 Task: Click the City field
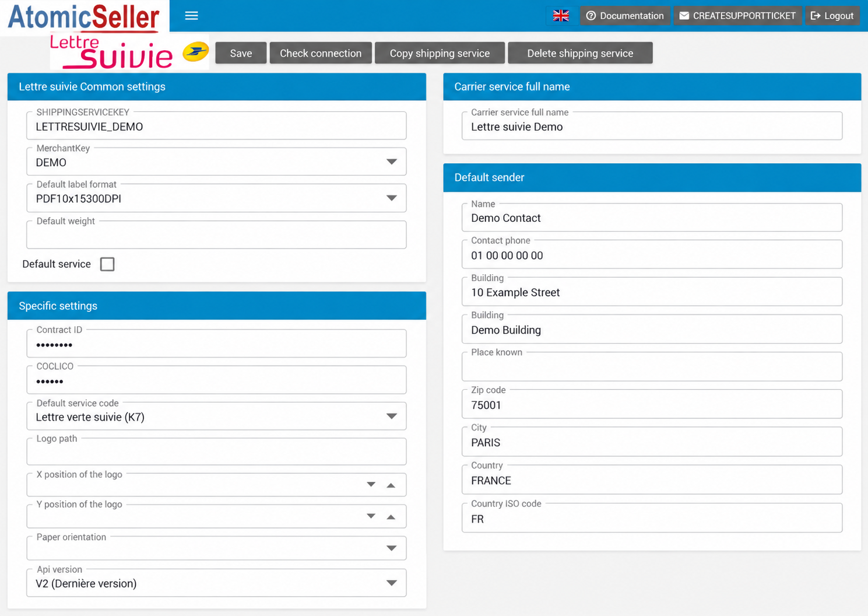point(652,442)
